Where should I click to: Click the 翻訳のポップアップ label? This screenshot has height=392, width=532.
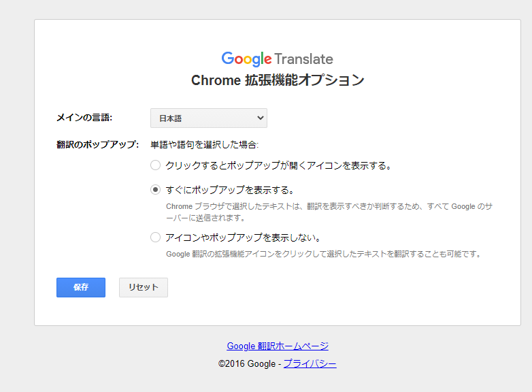tap(98, 144)
